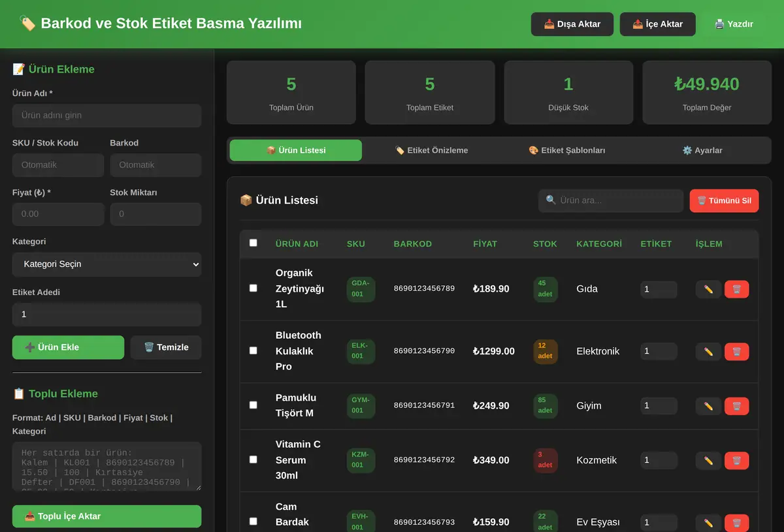Focus the Fiyat price field
This screenshot has height=532, width=784.
pyautogui.click(x=58, y=214)
